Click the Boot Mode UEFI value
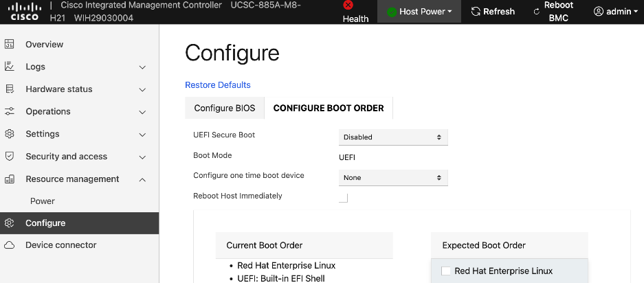This screenshot has height=283, width=644. click(x=347, y=158)
